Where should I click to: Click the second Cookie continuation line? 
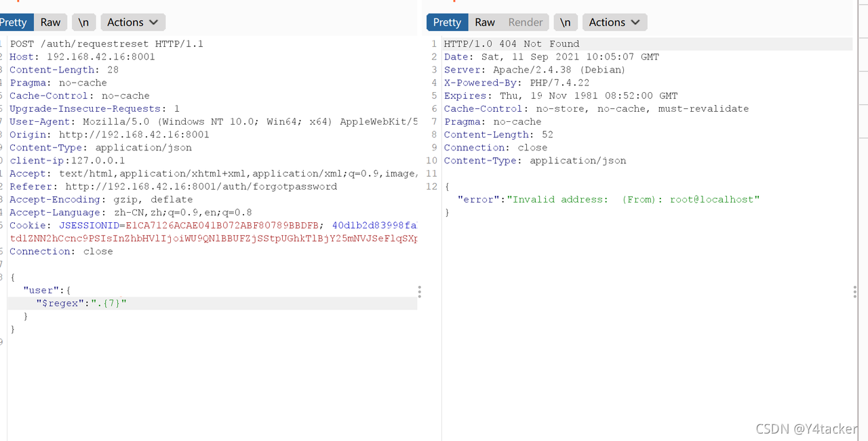(x=214, y=238)
